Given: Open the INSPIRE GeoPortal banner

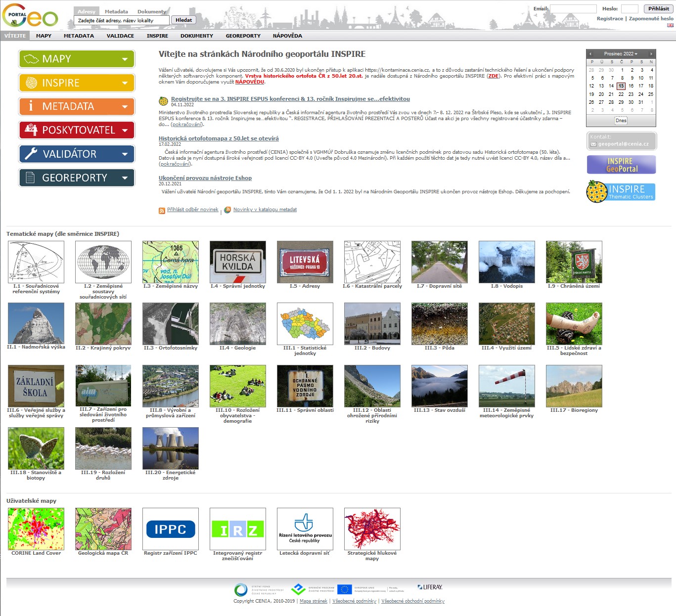Looking at the screenshot, I should tap(621, 165).
